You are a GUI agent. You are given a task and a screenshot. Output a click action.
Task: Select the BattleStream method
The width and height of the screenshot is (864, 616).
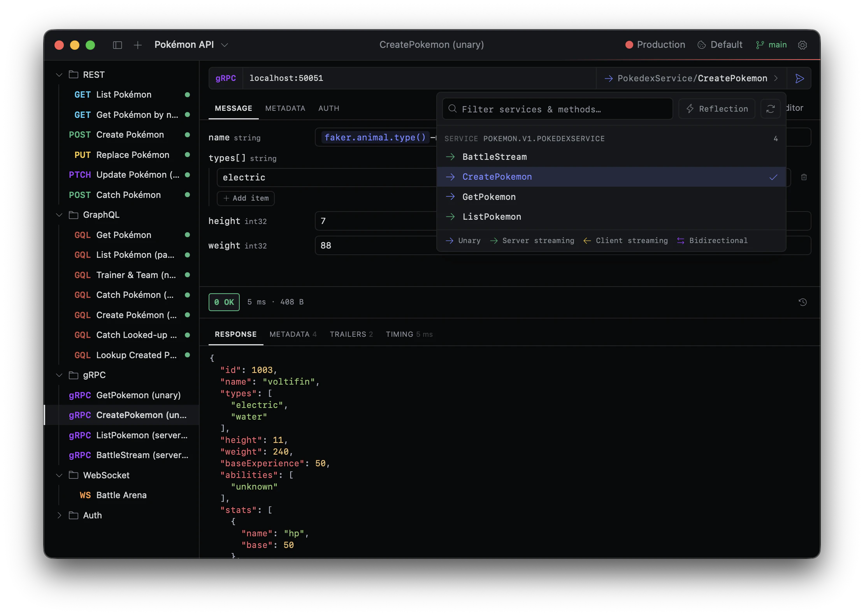point(611,157)
